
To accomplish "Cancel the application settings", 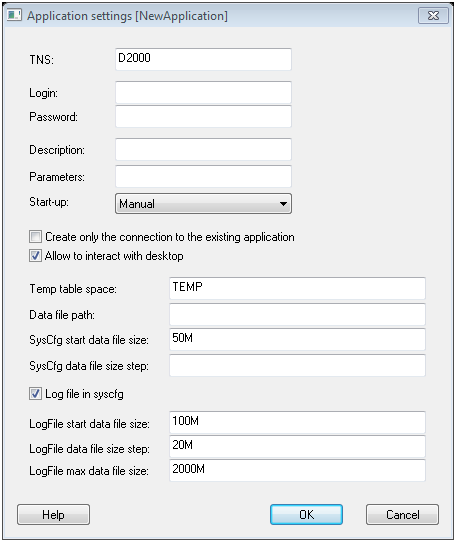I will [402, 515].
